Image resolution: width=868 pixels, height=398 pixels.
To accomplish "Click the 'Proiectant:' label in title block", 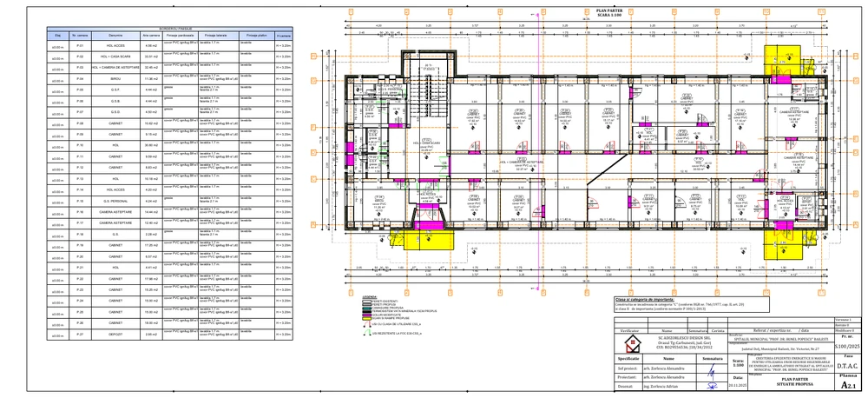I will click(x=628, y=377).
